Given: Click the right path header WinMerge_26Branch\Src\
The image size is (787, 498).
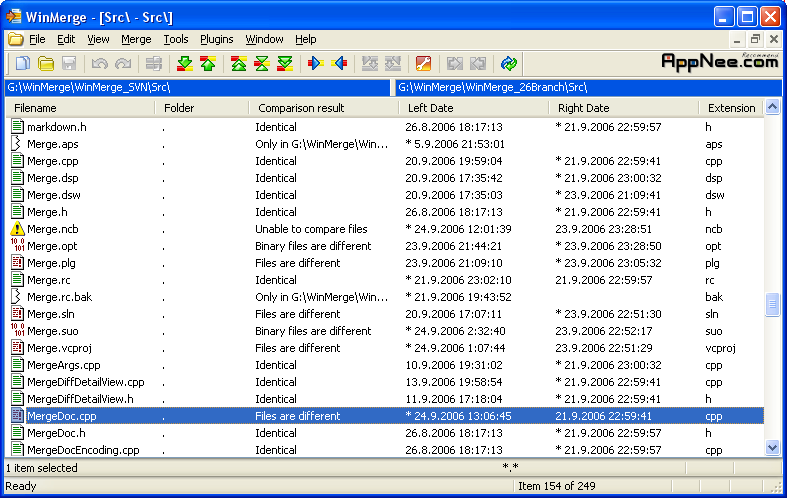Looking at the screenshot, I should (x=589, y=87).
